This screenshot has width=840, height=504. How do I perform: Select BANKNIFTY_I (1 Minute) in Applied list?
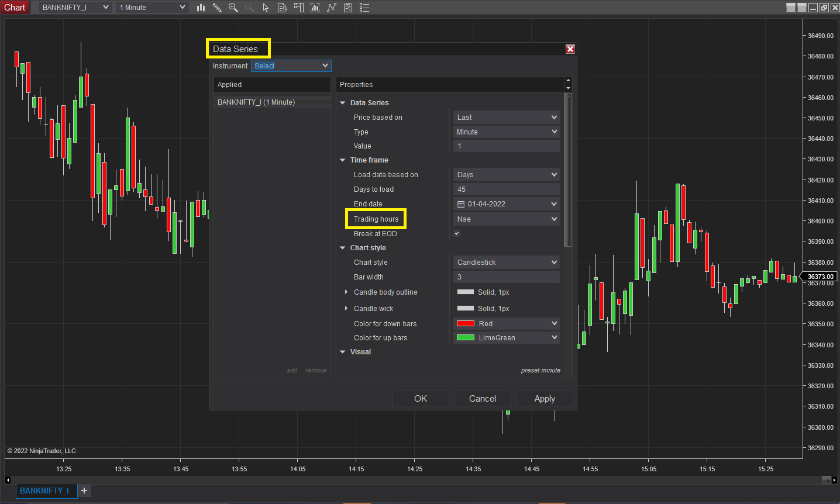point(272,102)
